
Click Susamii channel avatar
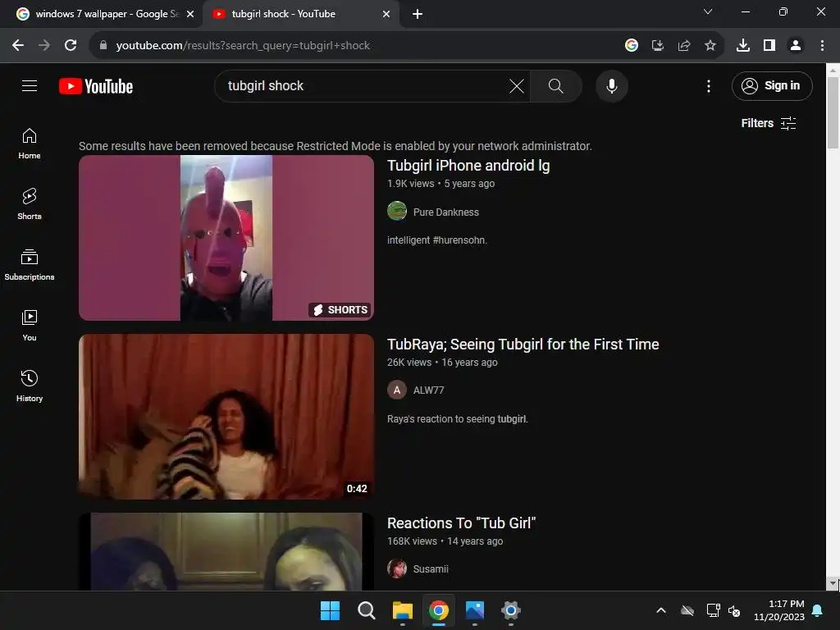(x=397, y=569)
